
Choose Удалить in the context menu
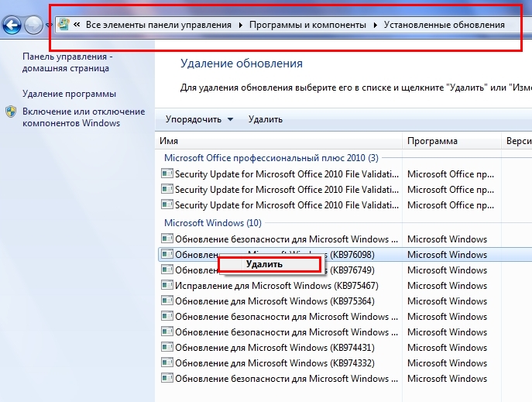point(269,264)
